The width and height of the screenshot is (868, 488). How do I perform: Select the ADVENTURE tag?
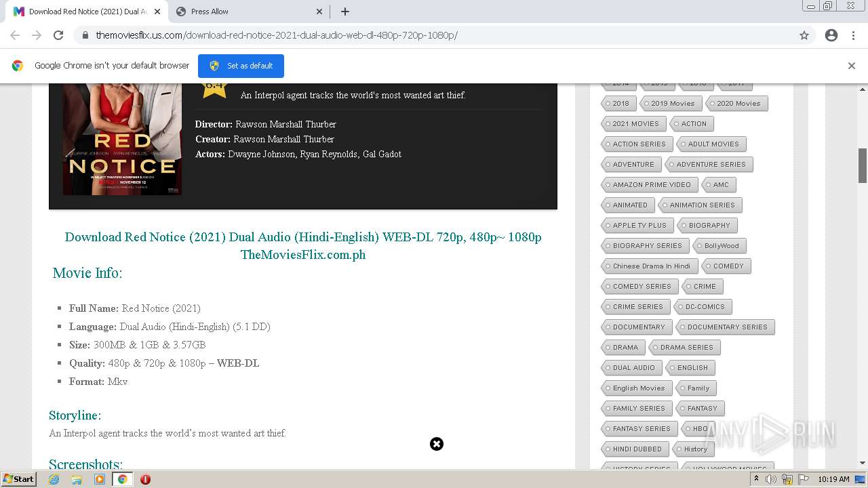(x=631, y=165)
